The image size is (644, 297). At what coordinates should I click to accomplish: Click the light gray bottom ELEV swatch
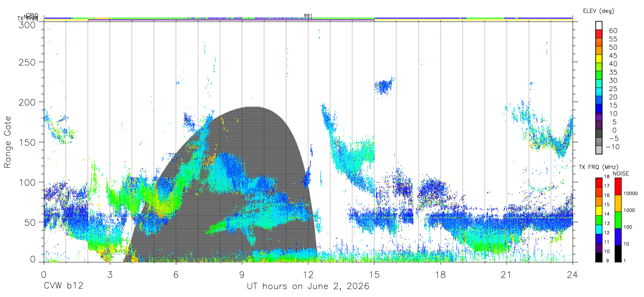pos(599,151)
